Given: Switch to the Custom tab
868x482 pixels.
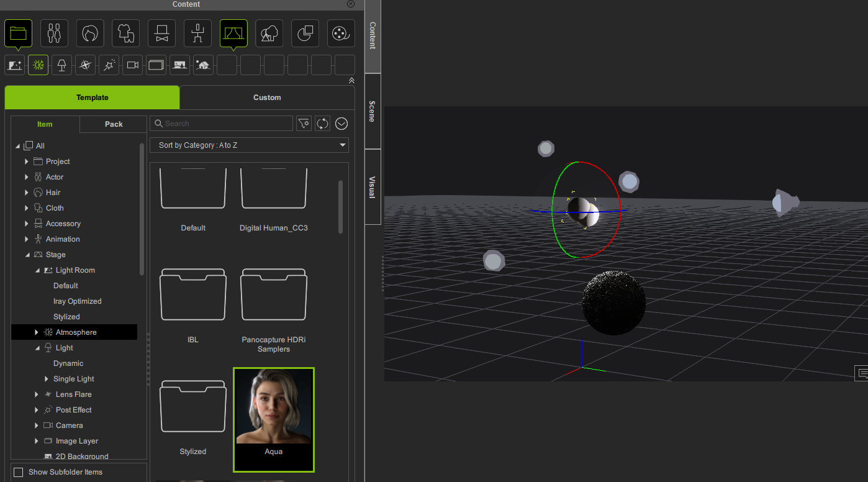Looking at the screenshot, I should click(267, 98).
